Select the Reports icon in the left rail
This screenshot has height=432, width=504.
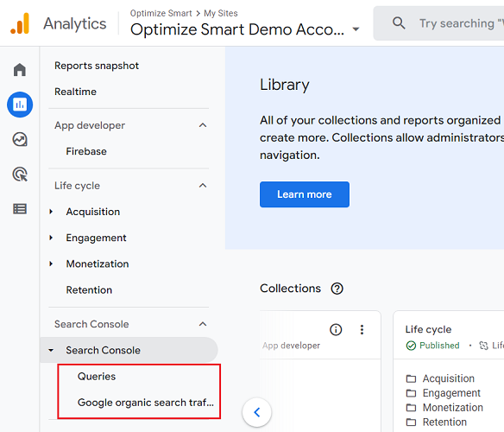click(20, 105)
